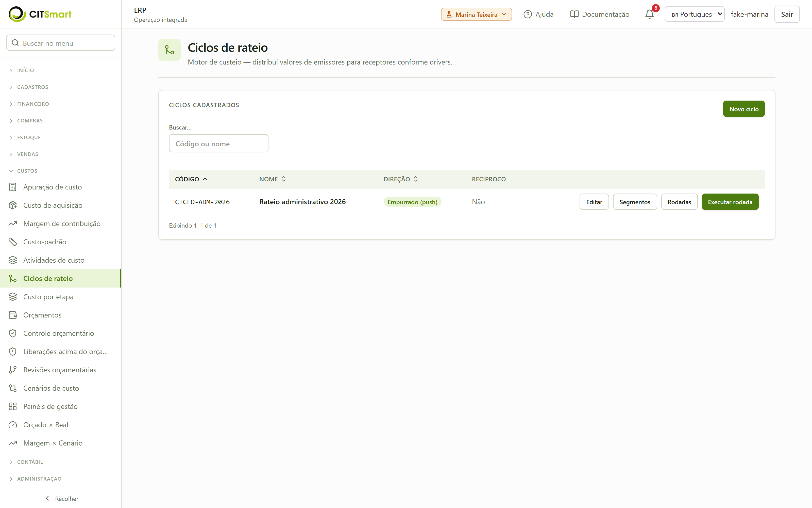This screenshot has width=812, height=508.
Task: Click the Ciclos de rateio page header icon
Action: point(170,50)
